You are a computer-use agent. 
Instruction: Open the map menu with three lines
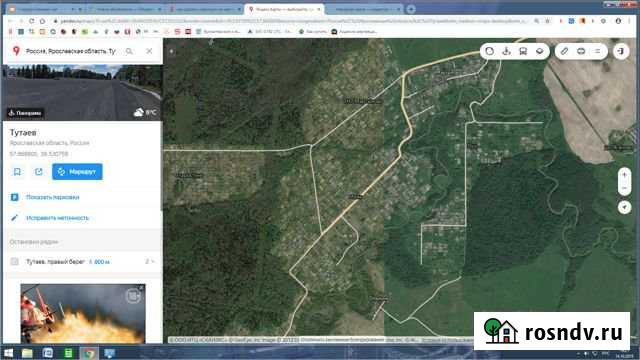pyautogui.click(x=598, y=51)
